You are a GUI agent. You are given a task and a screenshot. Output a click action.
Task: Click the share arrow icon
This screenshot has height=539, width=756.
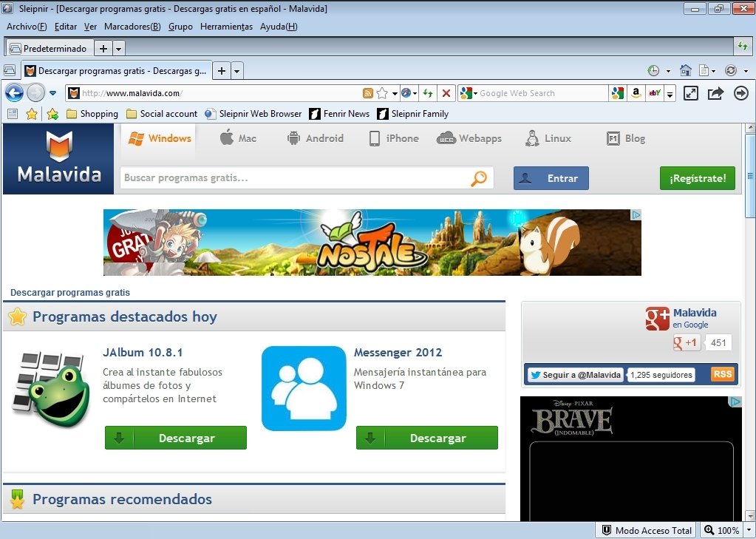[x=716, y=93]
